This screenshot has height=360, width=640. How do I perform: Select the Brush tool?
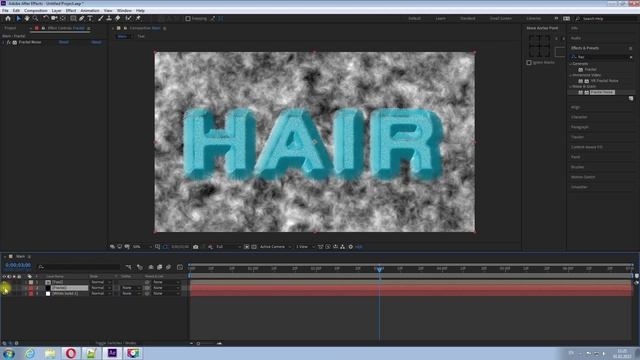(100, 18)
